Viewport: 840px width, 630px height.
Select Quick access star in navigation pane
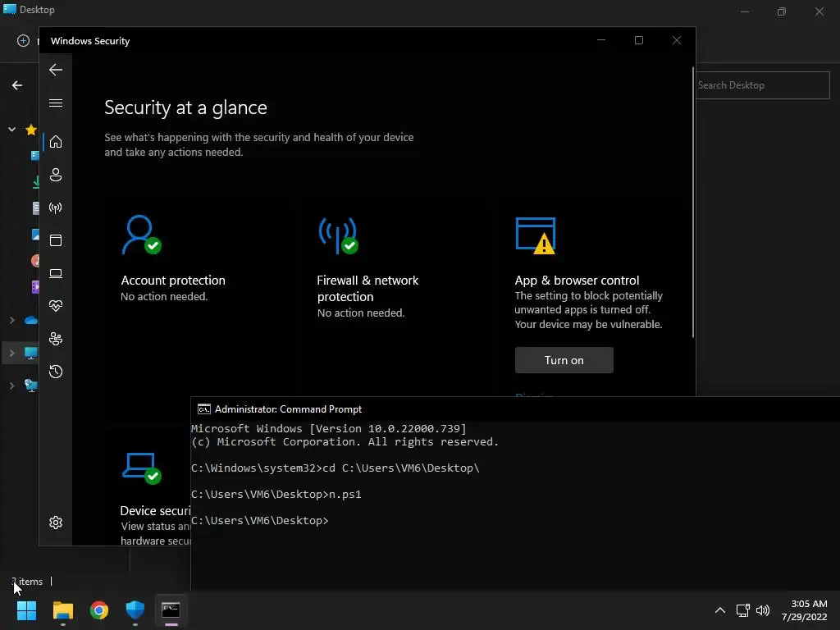point(31,130)
